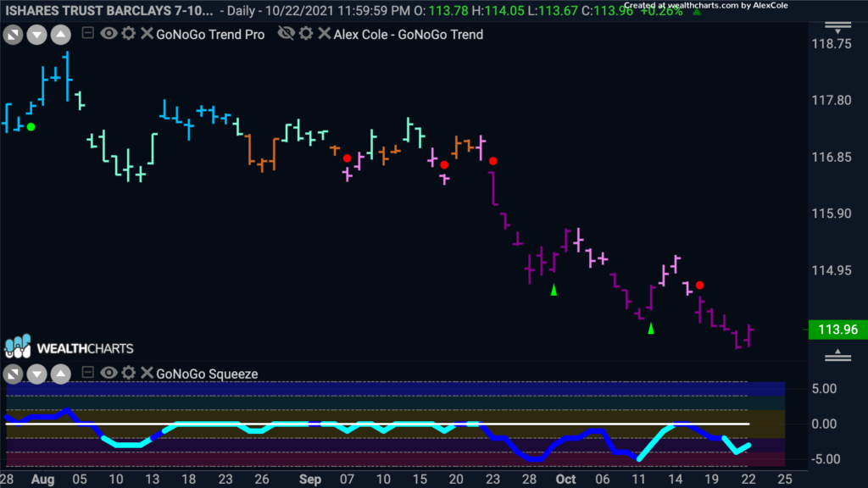This screenshot has height=488, width=868.
Task: Show the hidden Alex Cole GoNoGo Trend indicator
Action: (287, 33)
